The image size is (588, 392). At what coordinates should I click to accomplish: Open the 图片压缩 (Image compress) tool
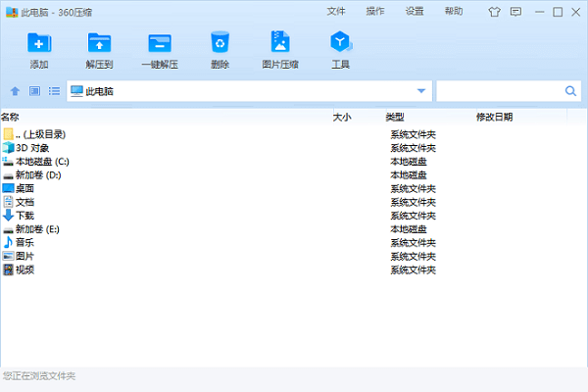pyautogui.click(x=280, y=44)
